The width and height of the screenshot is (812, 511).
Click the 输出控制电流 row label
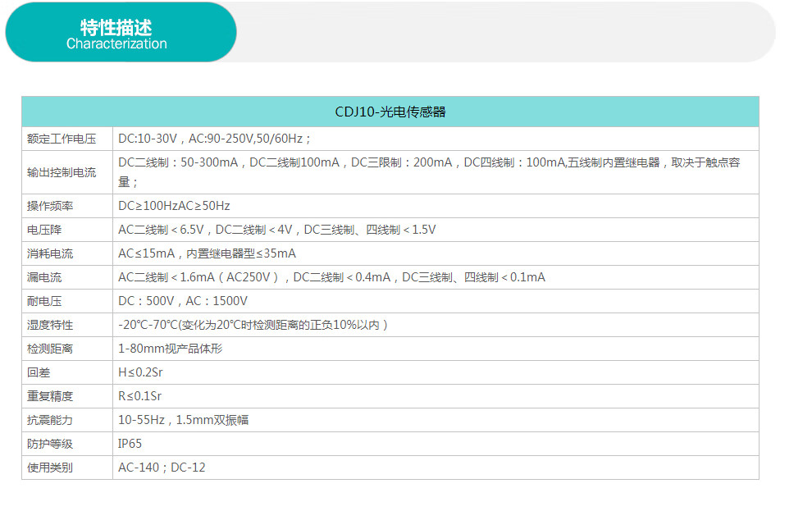pos(62,172)
